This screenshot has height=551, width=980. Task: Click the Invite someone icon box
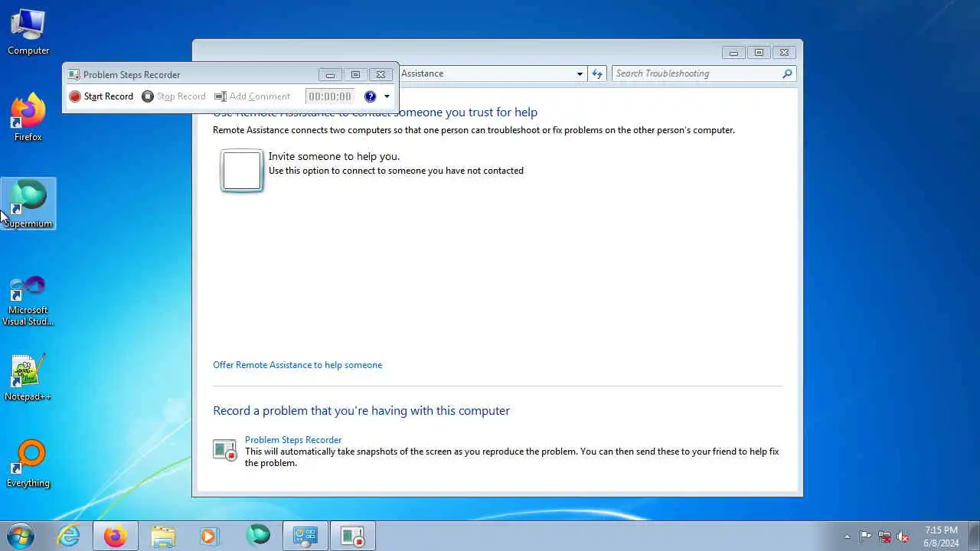tap(242, 170)
